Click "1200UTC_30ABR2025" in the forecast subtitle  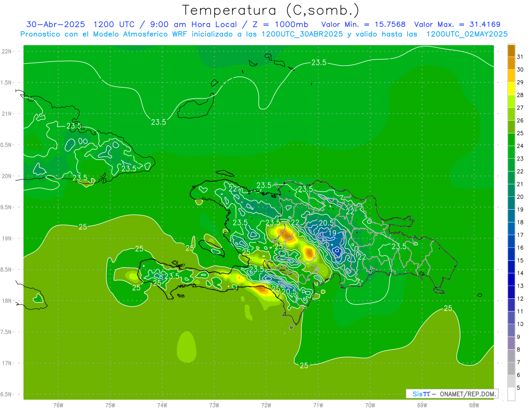click(302, 34)
